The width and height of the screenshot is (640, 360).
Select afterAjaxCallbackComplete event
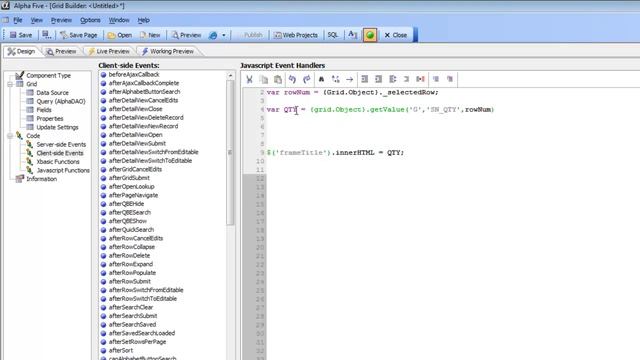144,83
